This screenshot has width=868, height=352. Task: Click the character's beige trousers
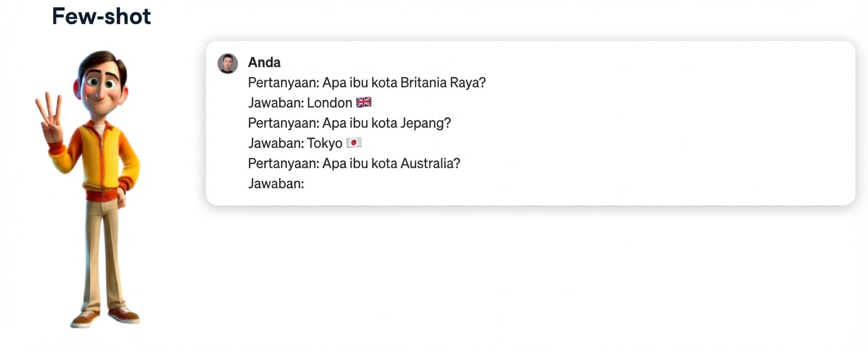[103, 252]
